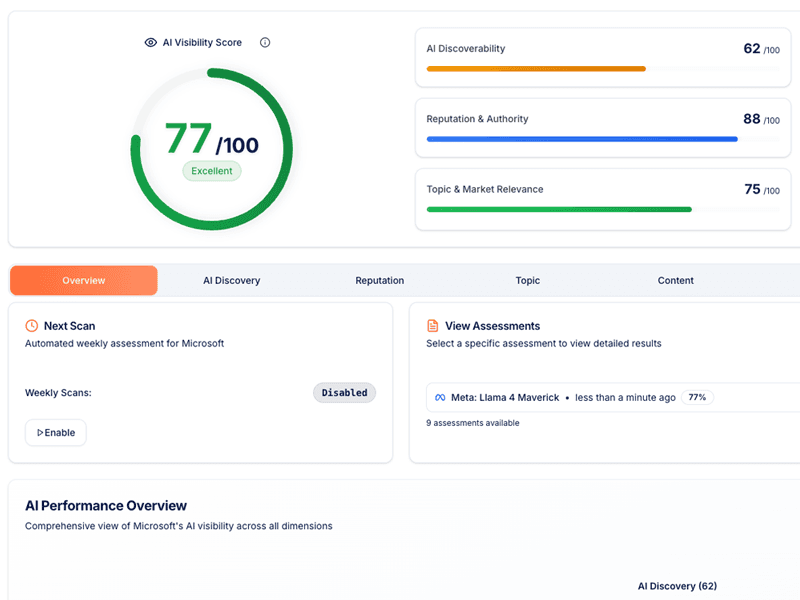Viewport: 800px width, 600px height.
Task: Expand the AI Performance Overview section
Action: pos(104,505)
